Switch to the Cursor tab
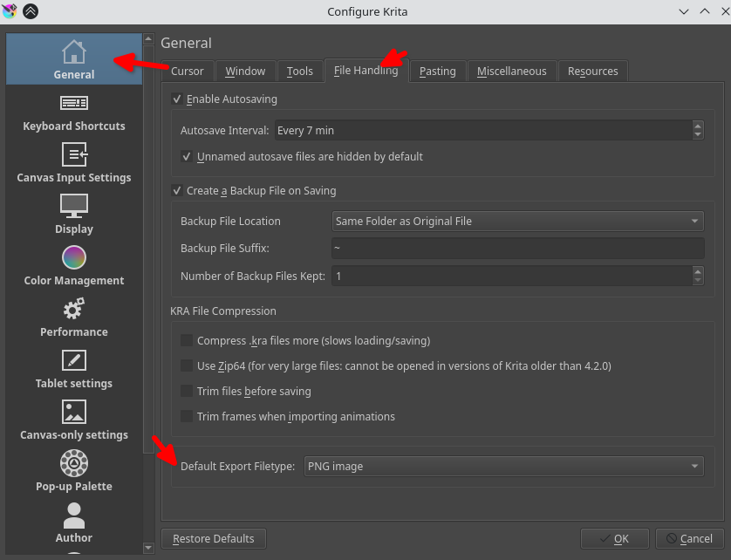The width and height of the screenshot is (731, 560). pyautogui.click(x=188, y=72)
